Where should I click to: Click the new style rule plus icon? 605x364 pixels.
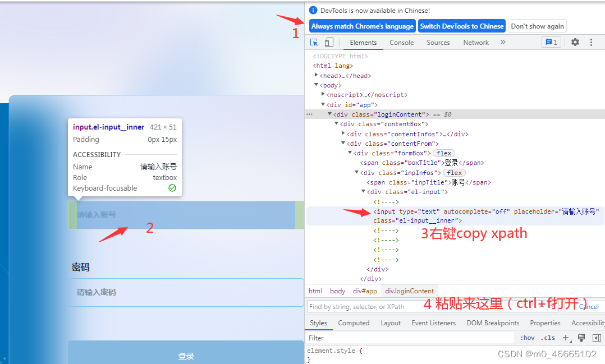tap(566, 337)
